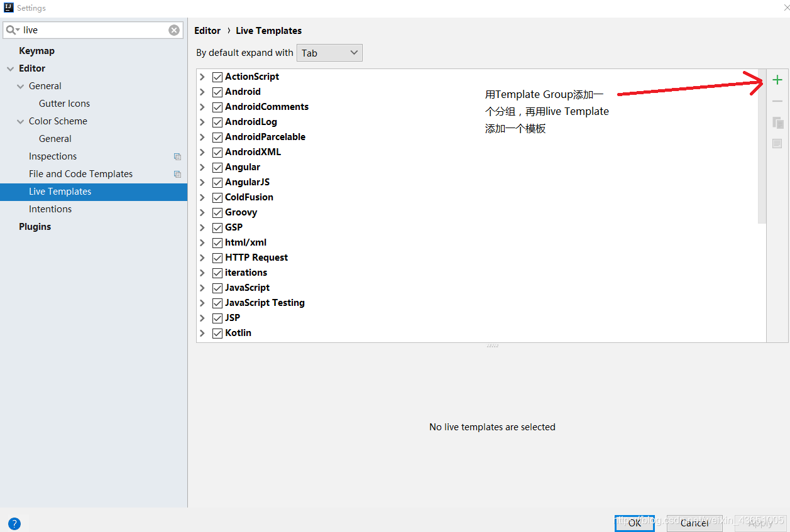Click the template list vertical scrollbar
The width and height of the screenshot is (790, 532).
tap(762, 146)
